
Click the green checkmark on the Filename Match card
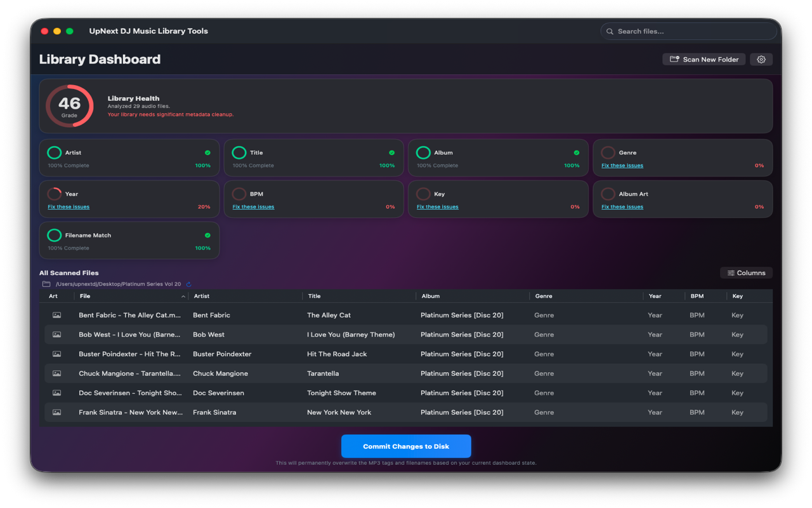coord(207,235)
